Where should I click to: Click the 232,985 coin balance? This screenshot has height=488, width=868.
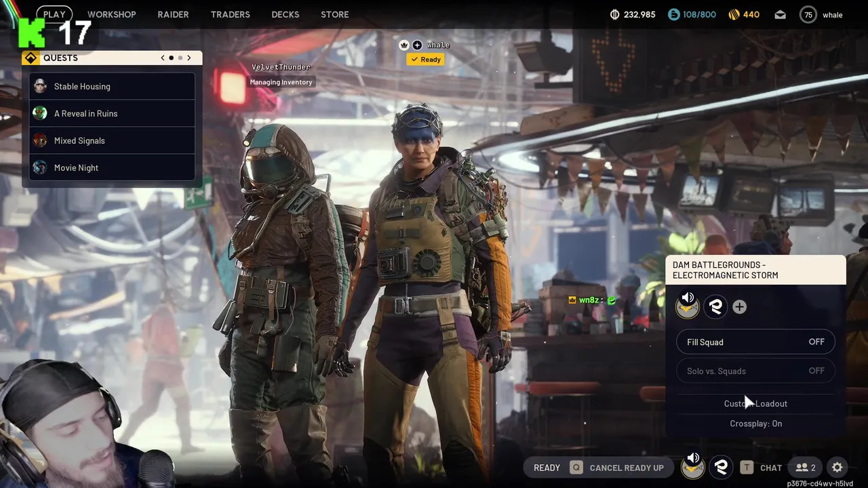pos(639,14)
